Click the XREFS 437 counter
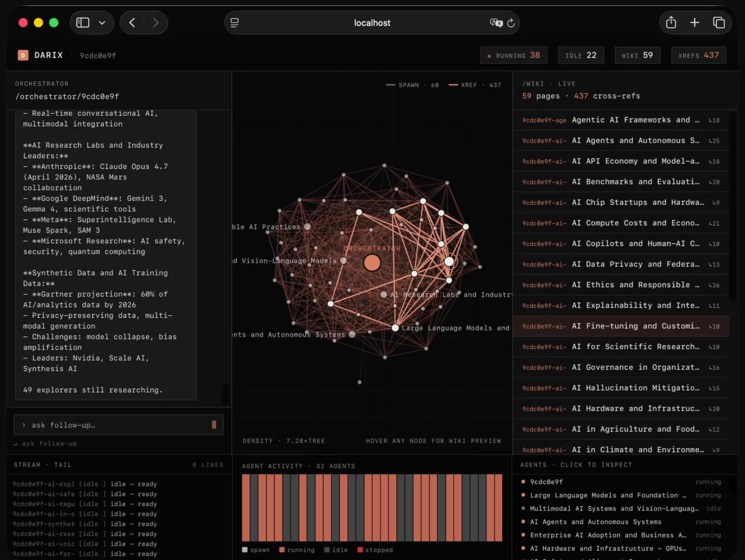Viewport: 745px width, 560px height. click(698, 55)
